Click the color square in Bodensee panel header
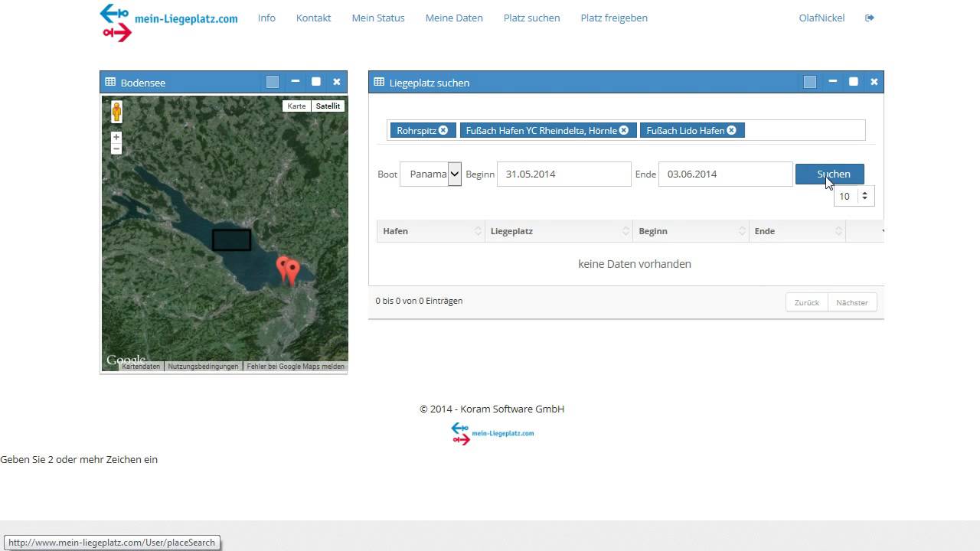The height and width of the screenshot is (551, 980). [x=273, y=82]
